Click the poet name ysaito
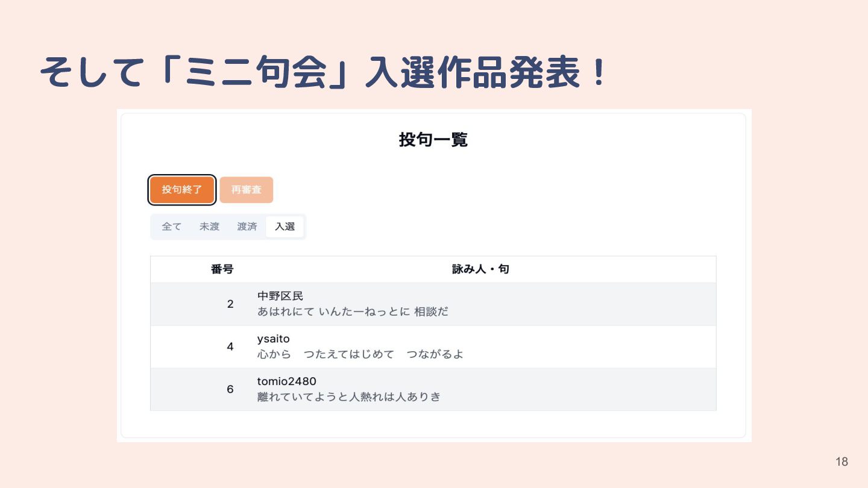 click(273, 339)
